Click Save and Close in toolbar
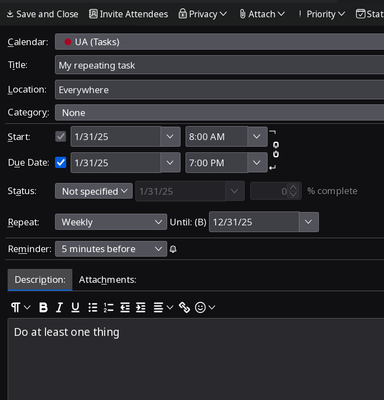The height and width of the screenshot is (400, 384). pos(42,14)
